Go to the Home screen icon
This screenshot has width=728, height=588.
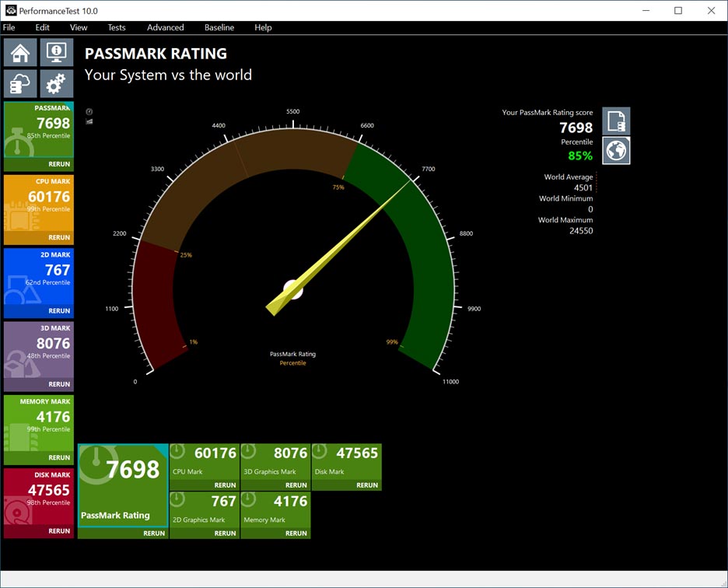tap(20, 52)
